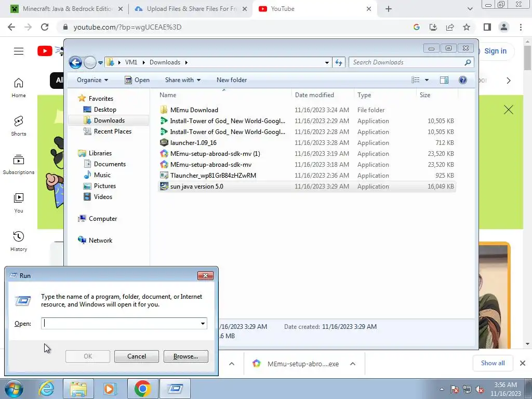Open the Share with menu
The width and height of the screenshot is (532, 399).
(182, 80)
